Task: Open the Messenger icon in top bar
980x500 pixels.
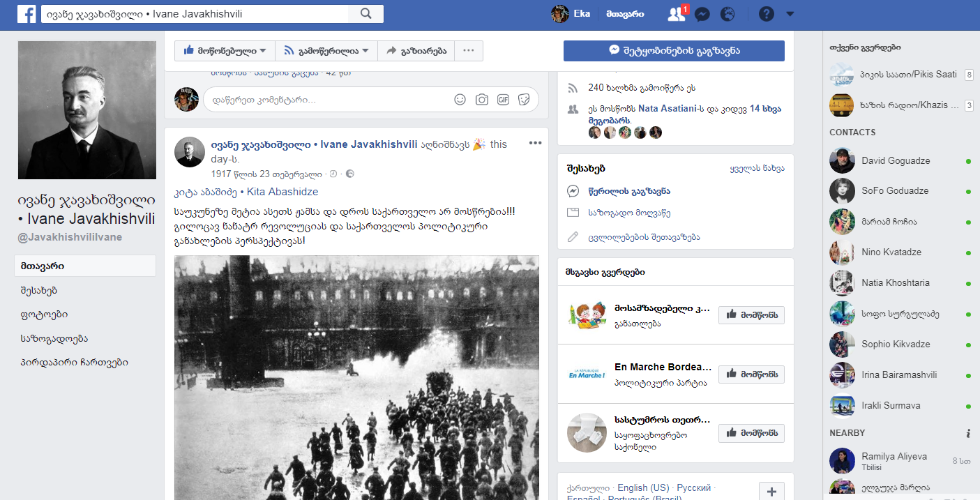Action: point(703,14)
